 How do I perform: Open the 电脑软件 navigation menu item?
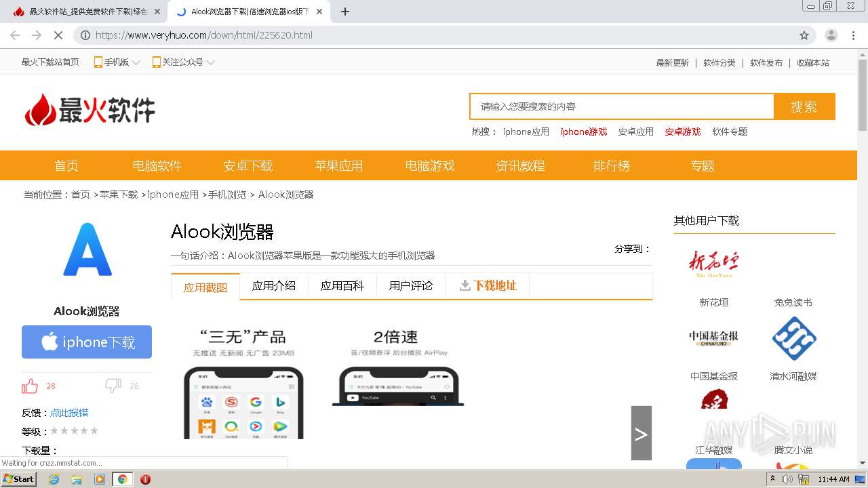(157, 165)
